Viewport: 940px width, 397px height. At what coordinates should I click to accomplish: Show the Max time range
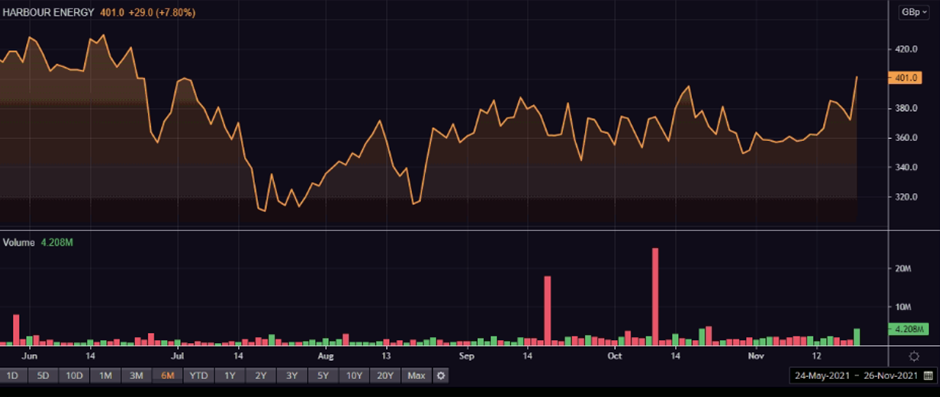[x=417, y=376]
